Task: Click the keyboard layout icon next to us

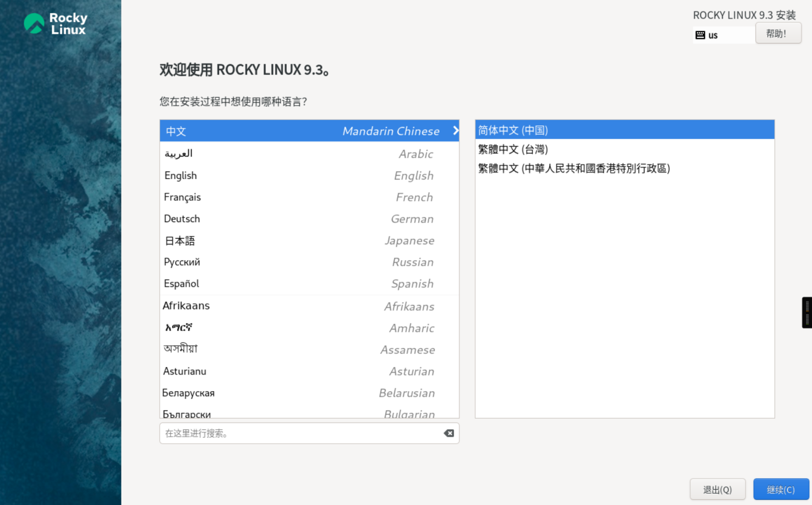Action: [x=700, y=35]
